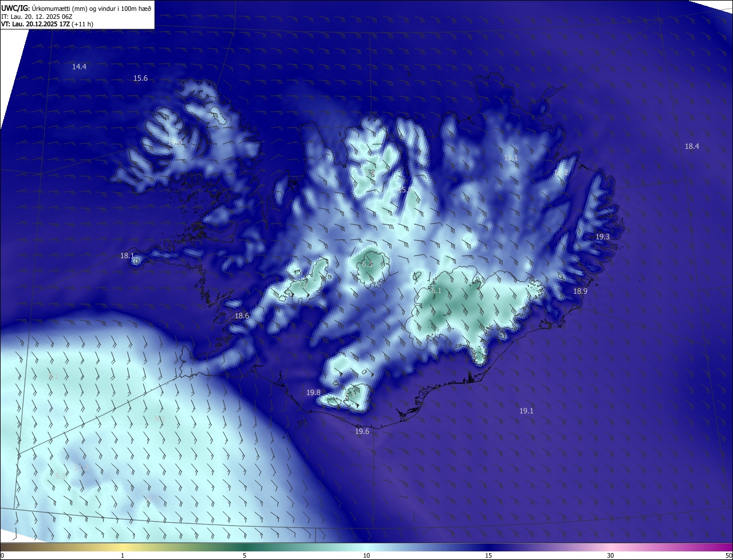
Task: Click the 14.4 value label
Action: point(79,67)
